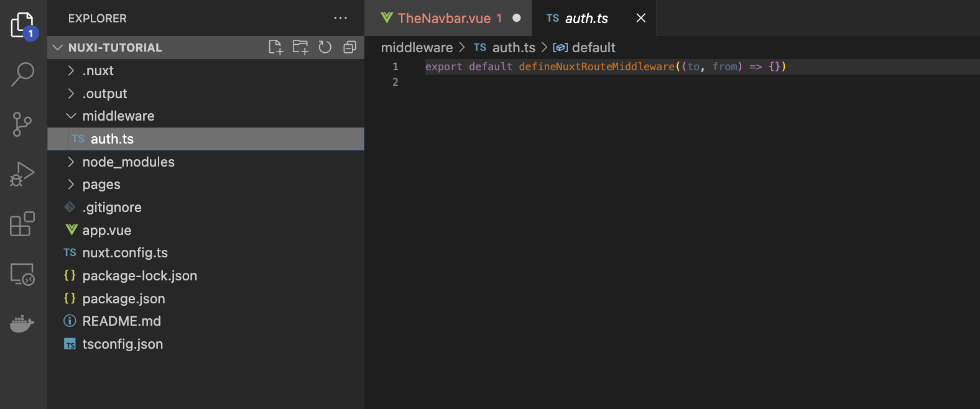Open the Docker view
Image resolution: width=980 pixels, height=409 pixels.
[23, 324]
